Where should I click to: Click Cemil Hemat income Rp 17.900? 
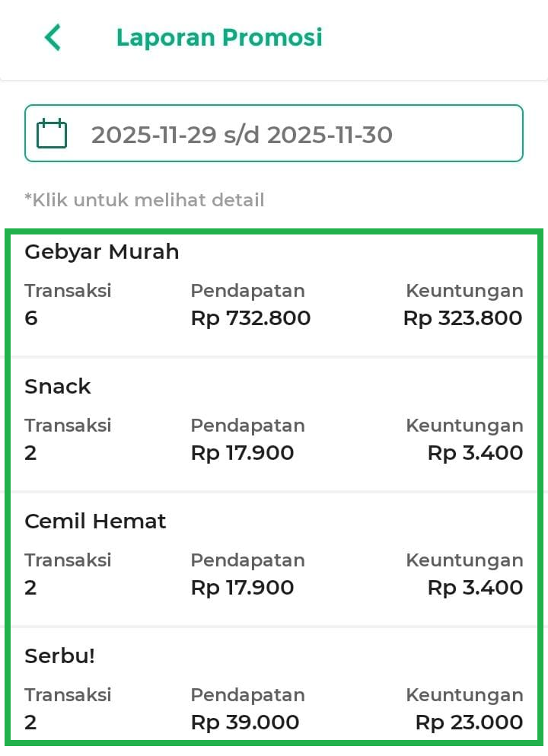pyautogui.click(x=242, y=588)
